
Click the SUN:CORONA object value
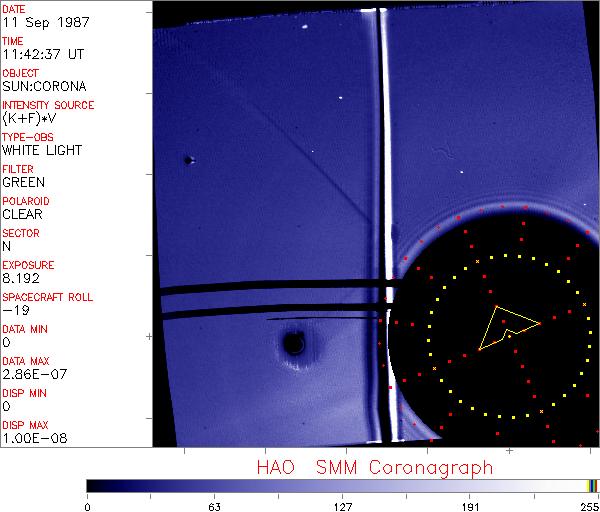[x=42, y=86]
